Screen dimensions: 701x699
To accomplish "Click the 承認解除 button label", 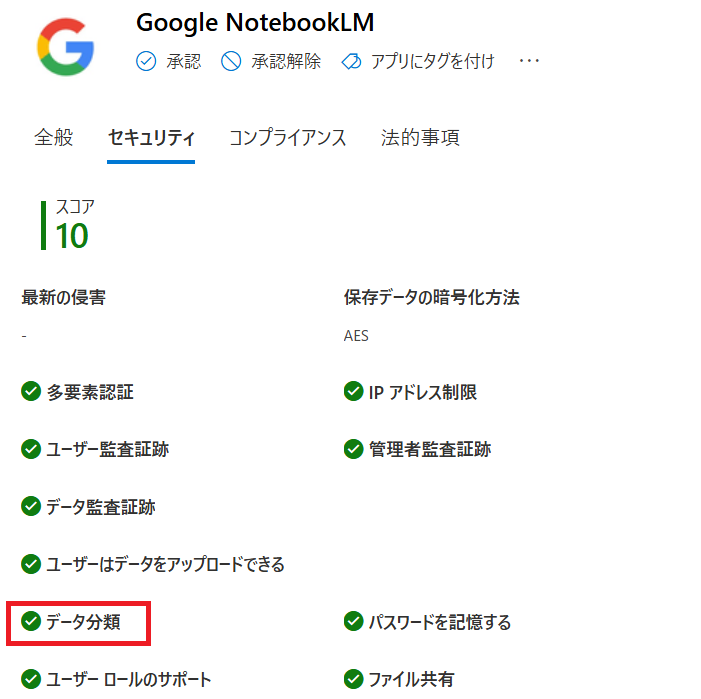I will click(x=286, y=62).
